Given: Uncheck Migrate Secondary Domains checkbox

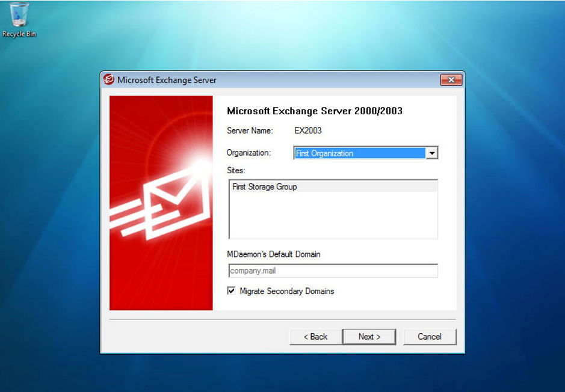Looking at the screenshot, I should click(x=231, y=291).
